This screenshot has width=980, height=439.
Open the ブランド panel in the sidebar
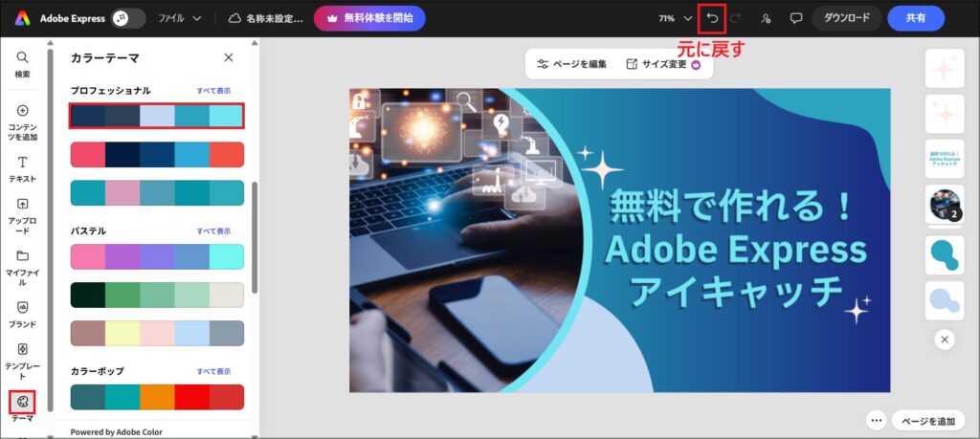[23, 315]
